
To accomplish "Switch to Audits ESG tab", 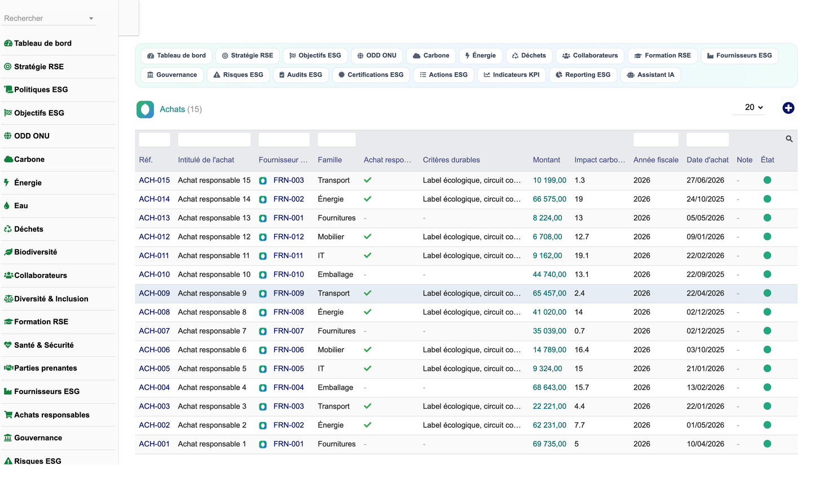I will (301, 75).
